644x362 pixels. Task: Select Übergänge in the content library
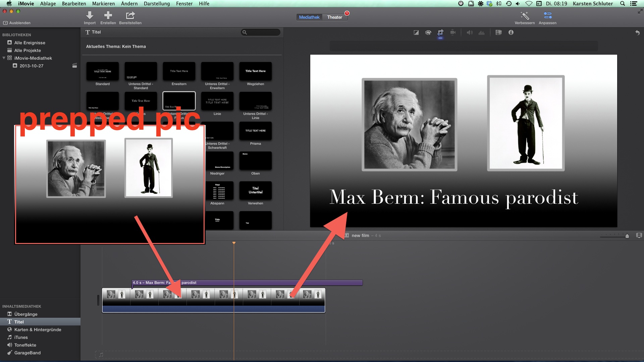[x=26, y=314]
